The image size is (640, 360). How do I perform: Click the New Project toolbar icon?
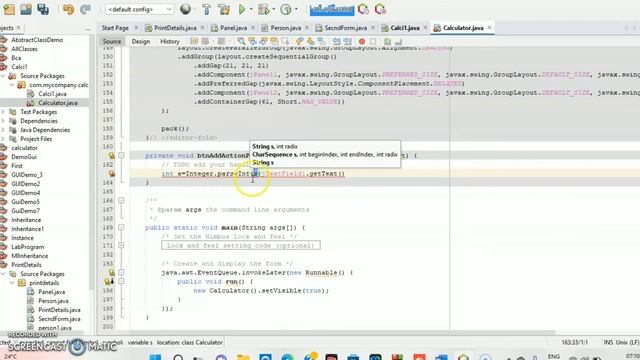click(9, 9)
